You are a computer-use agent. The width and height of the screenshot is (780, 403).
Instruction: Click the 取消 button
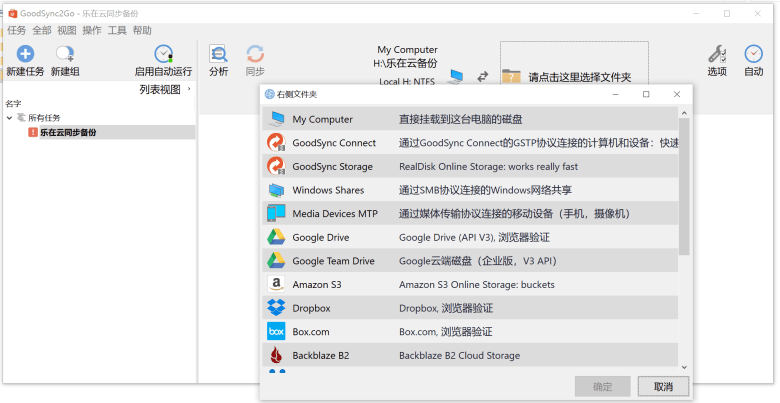(x=664, y=386)
